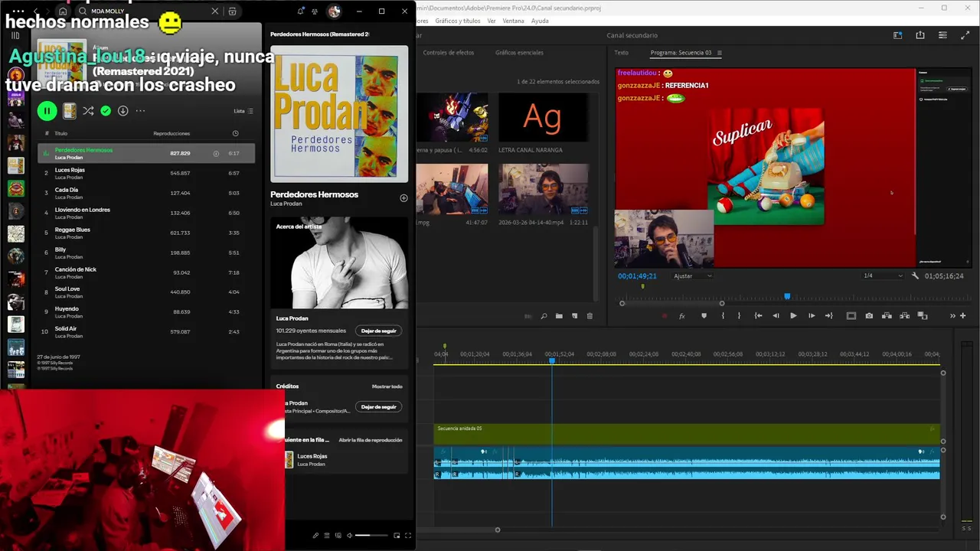This screenshot has height=551, width=980.
Task: Mute Spotify with the speaker icon
Action: click(350, 536)
